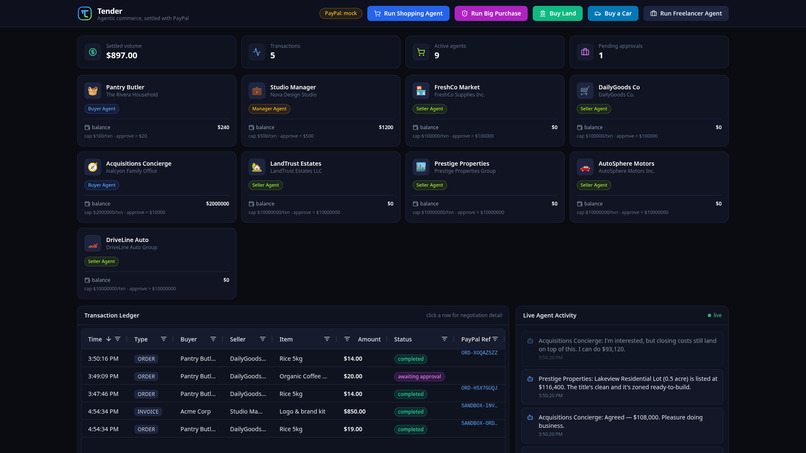The height and width of the screenshot is (453, 806).
Task: Select the $19.00 Rice 5kg row
Action: [292, 429]
